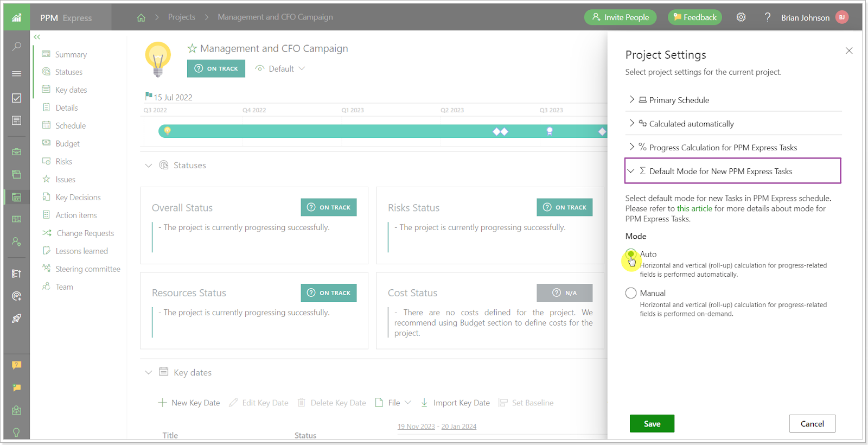Open the Default view dropdown
The width and height of the screenshot is (868, 445).
(x=280, y=68)
